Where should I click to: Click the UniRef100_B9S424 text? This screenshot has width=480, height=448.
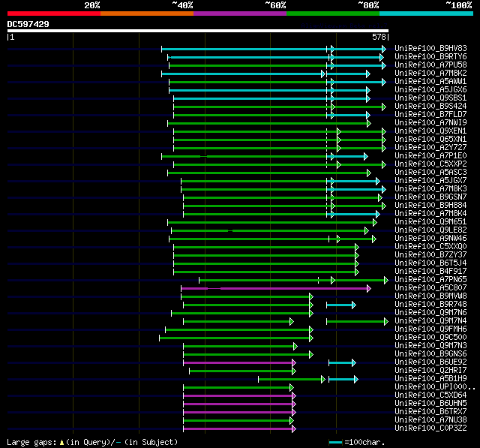coord(430,107)
